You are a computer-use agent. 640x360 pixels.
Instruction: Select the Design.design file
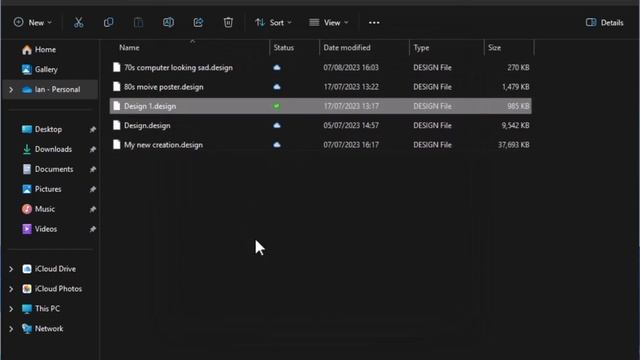[320, 125]
